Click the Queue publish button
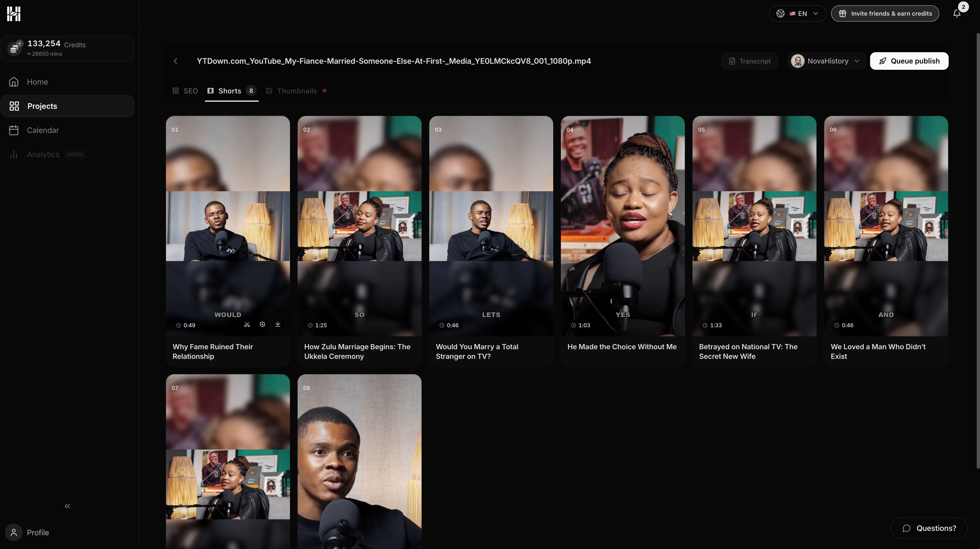This screenshot has height=549, width=980. [x=909, y=61]
